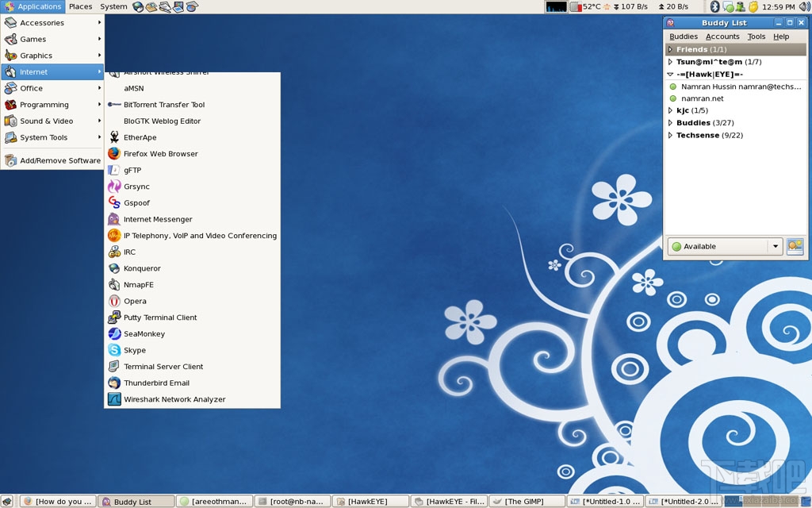This screenshot has height=508, width=812.
Task: Select the namran.net buddy
Action: 702,98
